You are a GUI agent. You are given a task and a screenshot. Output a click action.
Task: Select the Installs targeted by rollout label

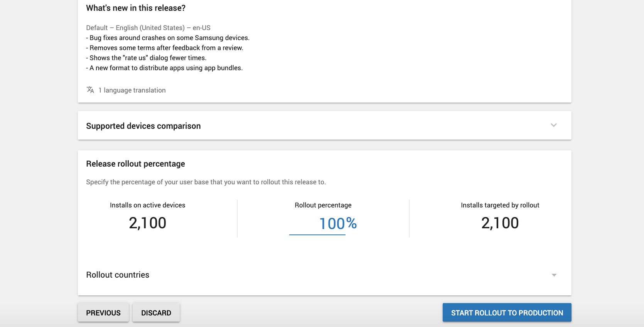click(500, 205)
